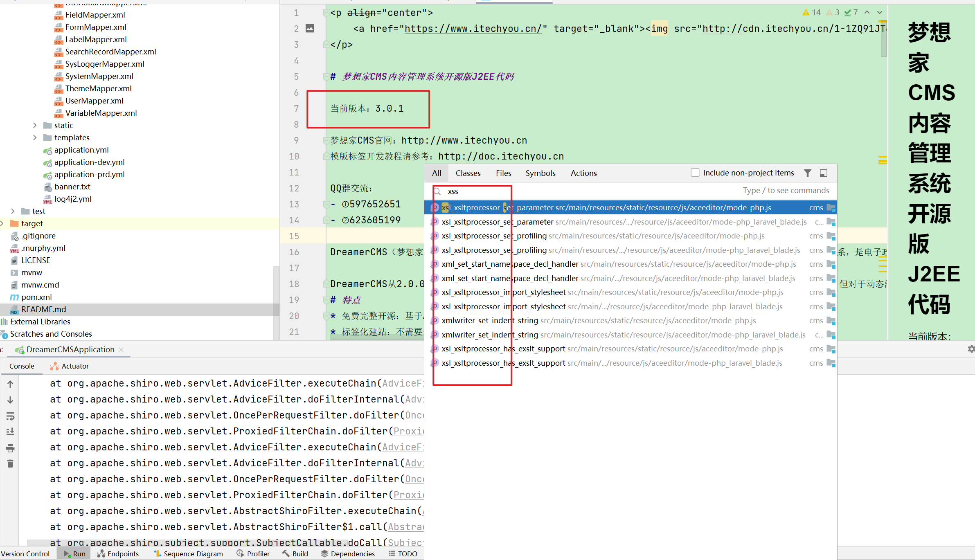Click open in find tool window icon
Viewport: 975px width, 560px height.
coord(824,173)
